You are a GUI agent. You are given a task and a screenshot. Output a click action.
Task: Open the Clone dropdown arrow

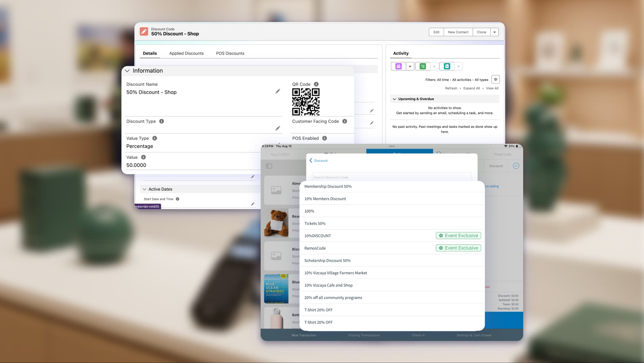click(x=494, y=32)
